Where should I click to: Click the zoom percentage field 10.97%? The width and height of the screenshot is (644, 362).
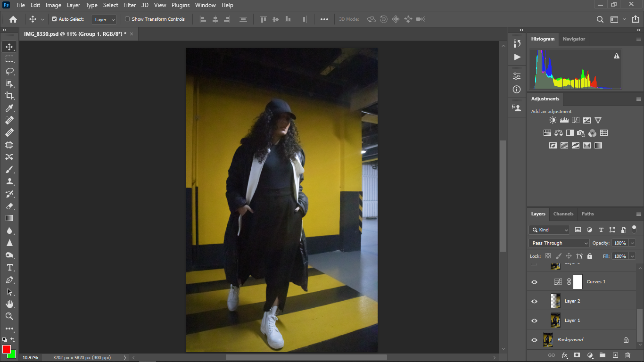click(x=31, y=358)
